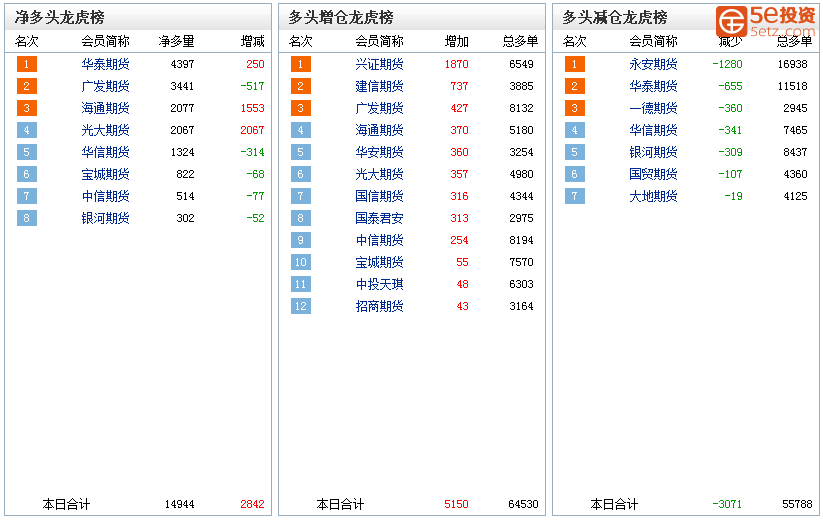This screenshot has width=823, height=520.
Task: Select the increase value 1870
Action: (457, 64)
